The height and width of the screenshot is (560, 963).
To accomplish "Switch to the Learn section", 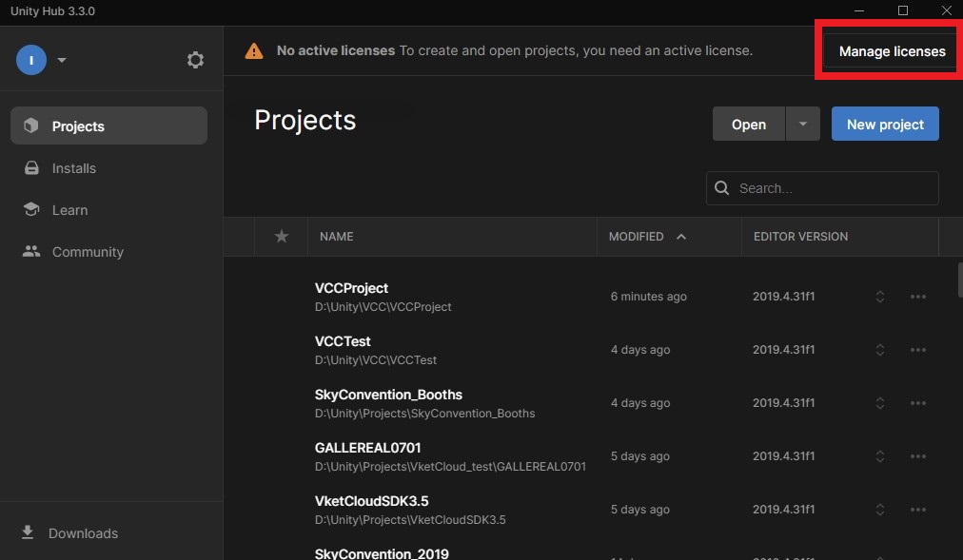I will pyautogui.click(x=69, y=210).
